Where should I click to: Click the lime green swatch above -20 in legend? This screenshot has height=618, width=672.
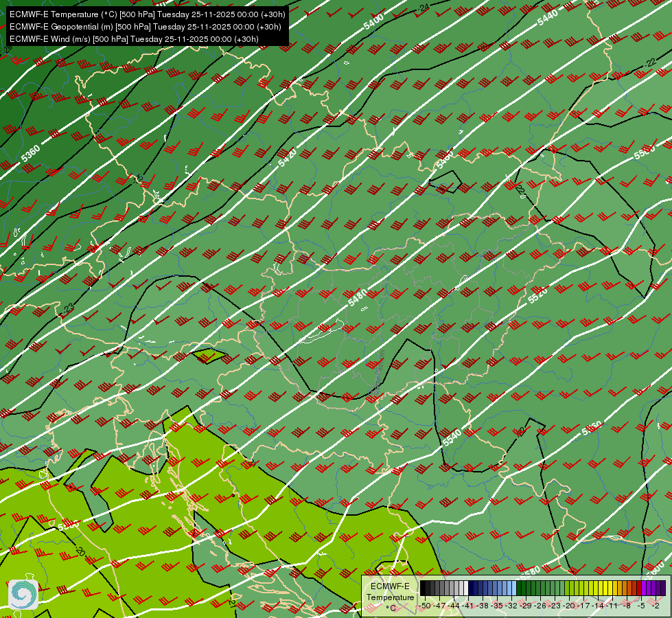[x=567, y=588]
